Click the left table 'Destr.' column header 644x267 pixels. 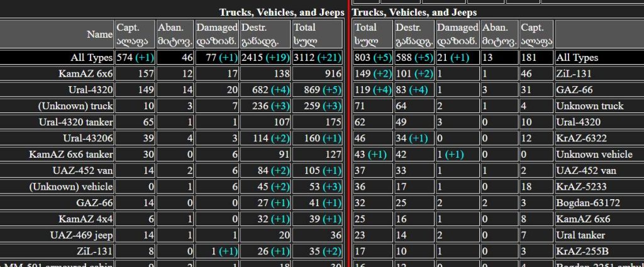[266, 34]
